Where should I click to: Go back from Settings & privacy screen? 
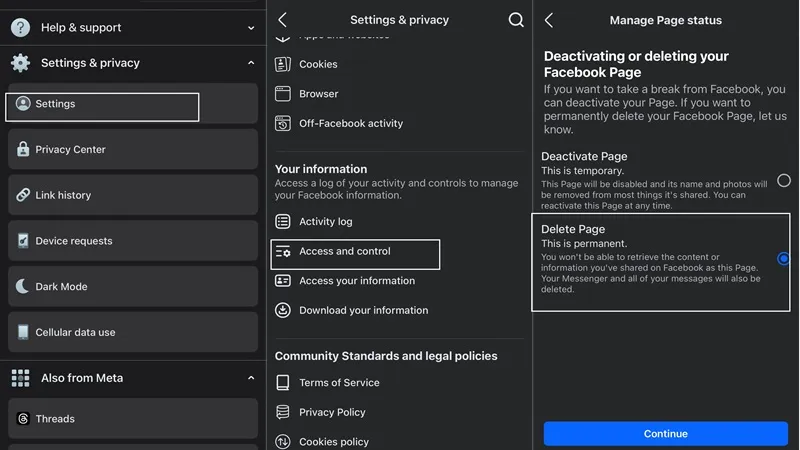pos(282,20)
